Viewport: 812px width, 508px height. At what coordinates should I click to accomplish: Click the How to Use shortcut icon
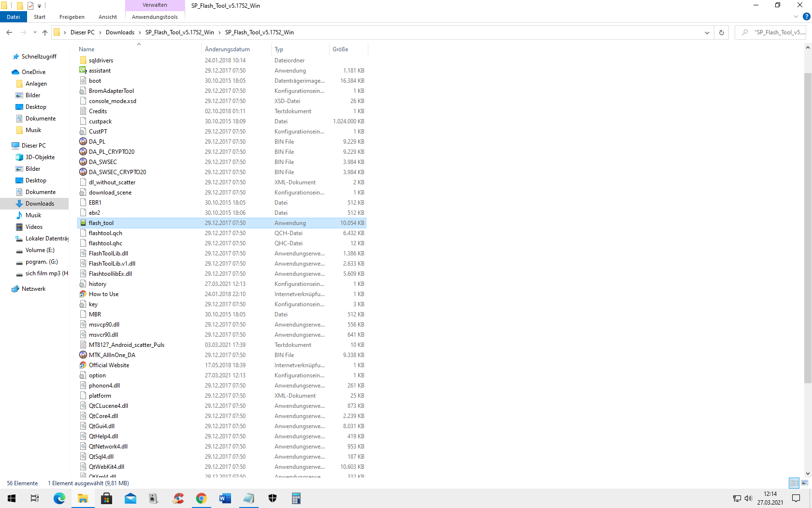pos(83,294)
